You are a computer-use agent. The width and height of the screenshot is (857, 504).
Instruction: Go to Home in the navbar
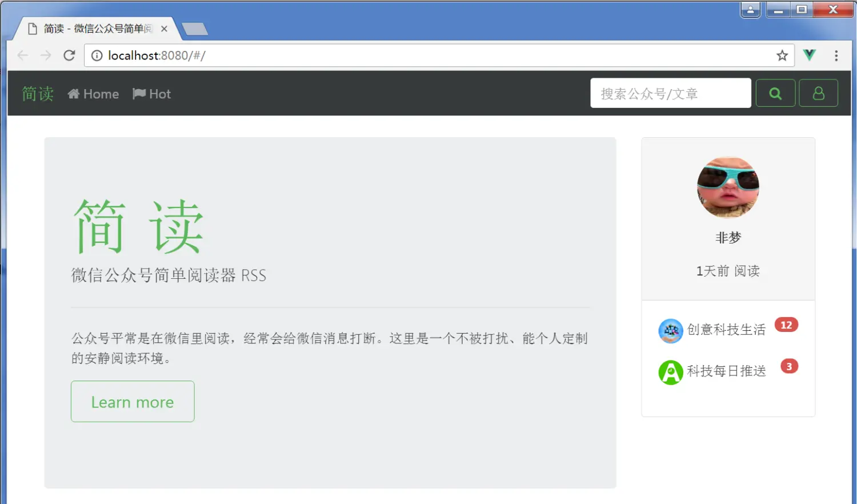point(93,94)
